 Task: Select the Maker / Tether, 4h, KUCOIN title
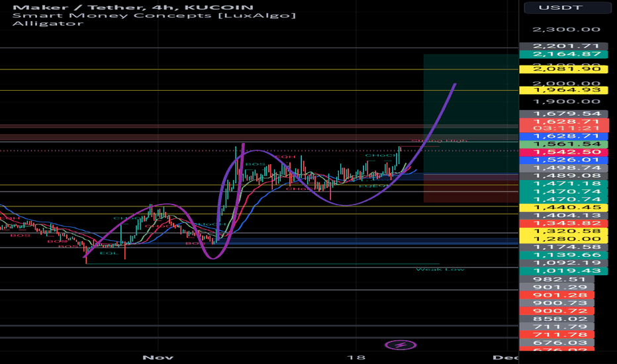pyautogui.click(x=133, y=7)
